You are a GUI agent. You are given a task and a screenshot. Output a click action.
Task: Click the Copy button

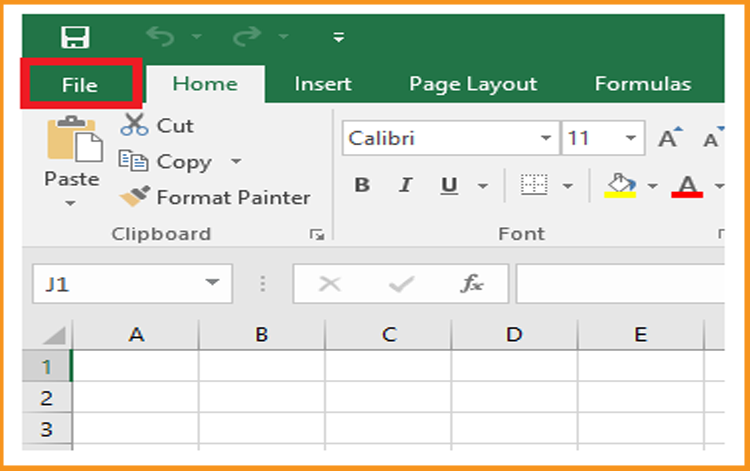165,162
